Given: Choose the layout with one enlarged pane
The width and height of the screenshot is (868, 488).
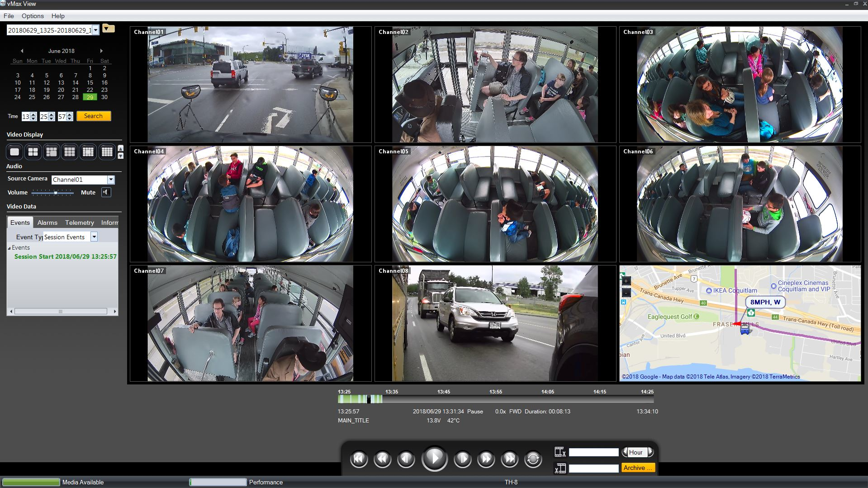Looking at the screenshot, I should 51,152.
